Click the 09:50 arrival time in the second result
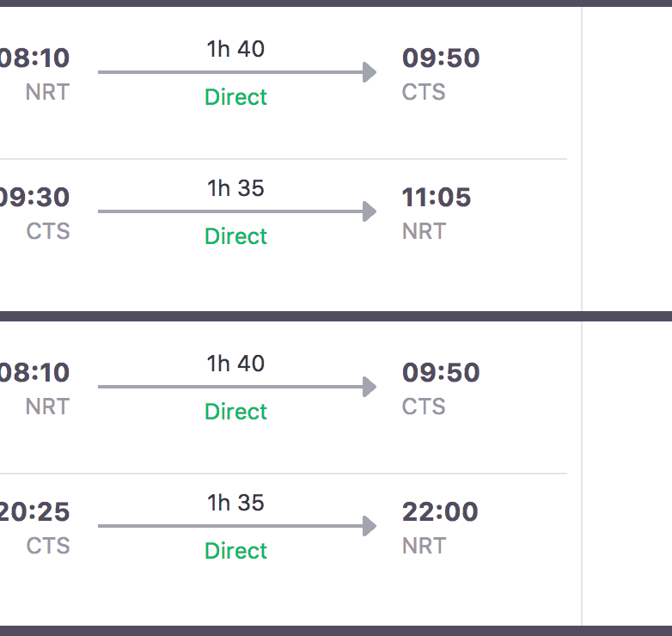The height and width of the screenshot is (636, 672). pyautogui.click(x=441, y=373)
